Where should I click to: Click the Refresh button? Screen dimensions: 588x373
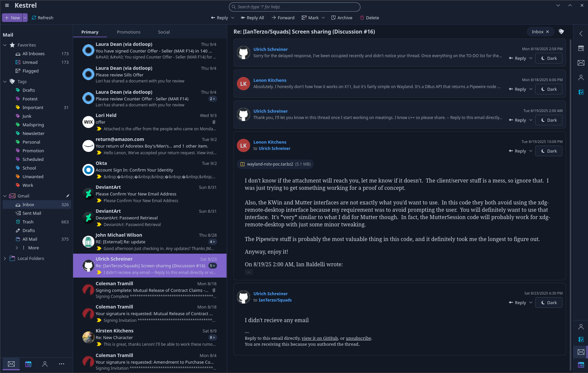[42, 18]
